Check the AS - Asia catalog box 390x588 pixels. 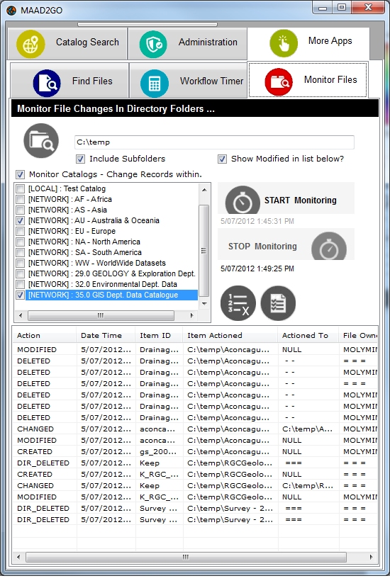coord(21,210)
